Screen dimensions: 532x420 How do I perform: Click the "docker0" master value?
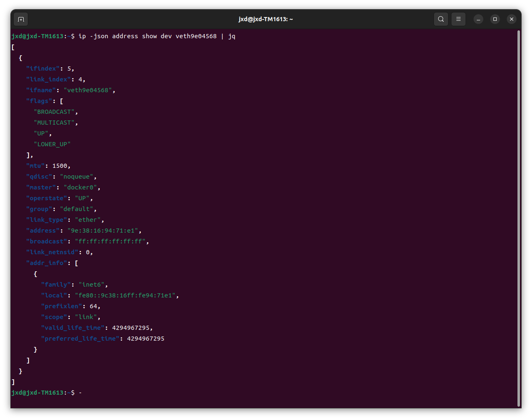coord(80,187)
